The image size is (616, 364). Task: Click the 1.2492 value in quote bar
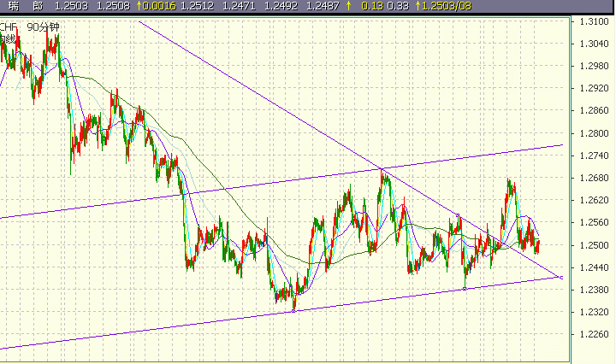pos(281,6)
